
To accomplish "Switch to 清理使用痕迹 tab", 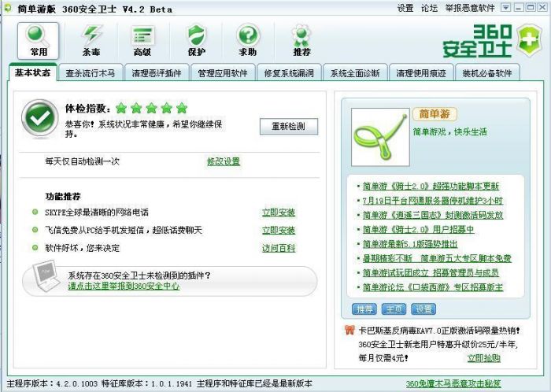I will click(x=421, y=73).
